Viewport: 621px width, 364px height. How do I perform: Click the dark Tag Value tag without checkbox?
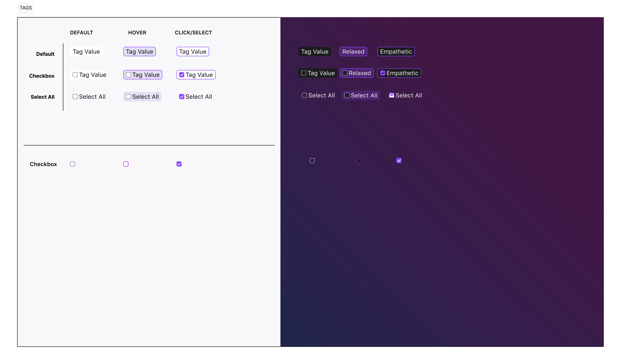coord(314,52)
